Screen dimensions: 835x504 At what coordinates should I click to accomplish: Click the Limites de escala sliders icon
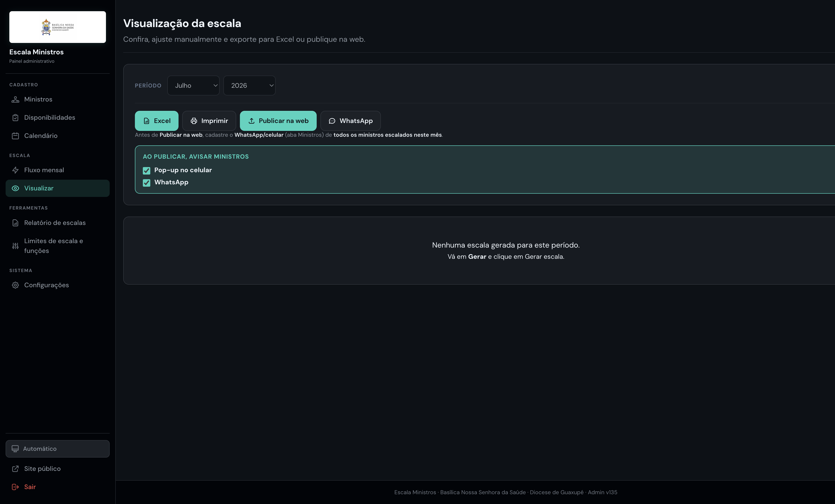pyautogui.click(x=15, y=246)
